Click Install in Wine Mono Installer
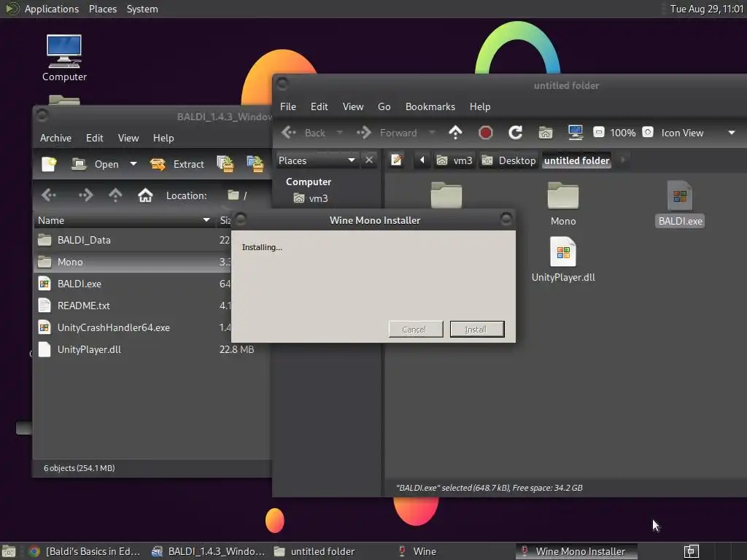This screenshot has width=747, height=560. point(477,329)
